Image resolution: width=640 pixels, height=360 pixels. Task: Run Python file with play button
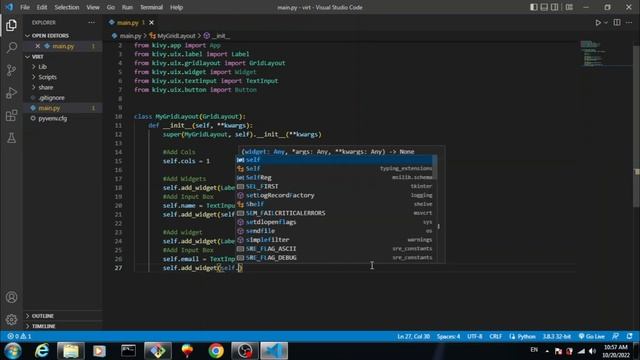click(x=598, y=22)
